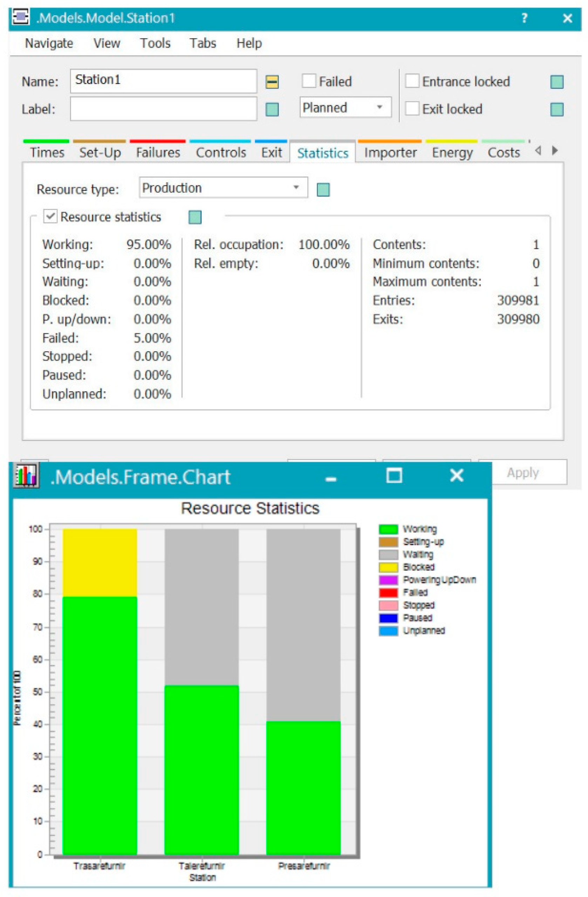
Task: Open the Planned dropdown list
Action: (345, 108)
